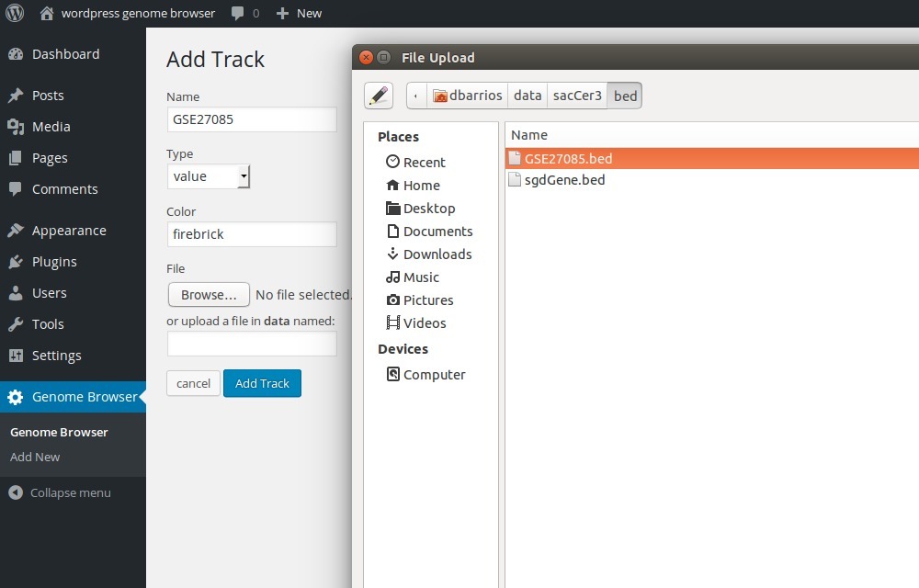Viewport: 919px width, 588px height.
Task: Select sgdGene.bed file name
Action: click(564, 180)
